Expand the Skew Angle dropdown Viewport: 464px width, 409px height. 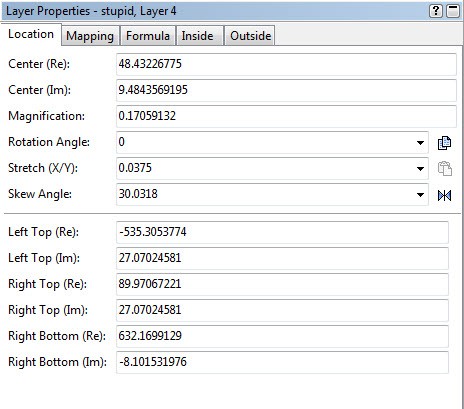[x=420, y=195]
